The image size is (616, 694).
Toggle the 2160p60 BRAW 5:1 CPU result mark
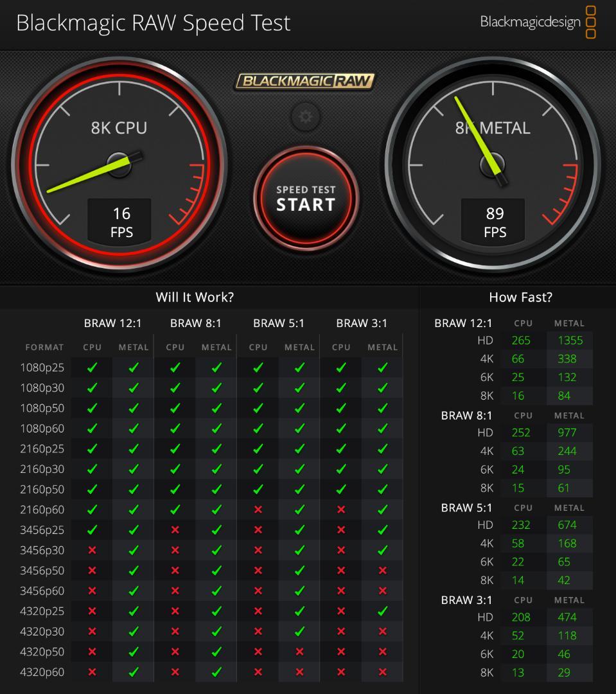(258, 510)
